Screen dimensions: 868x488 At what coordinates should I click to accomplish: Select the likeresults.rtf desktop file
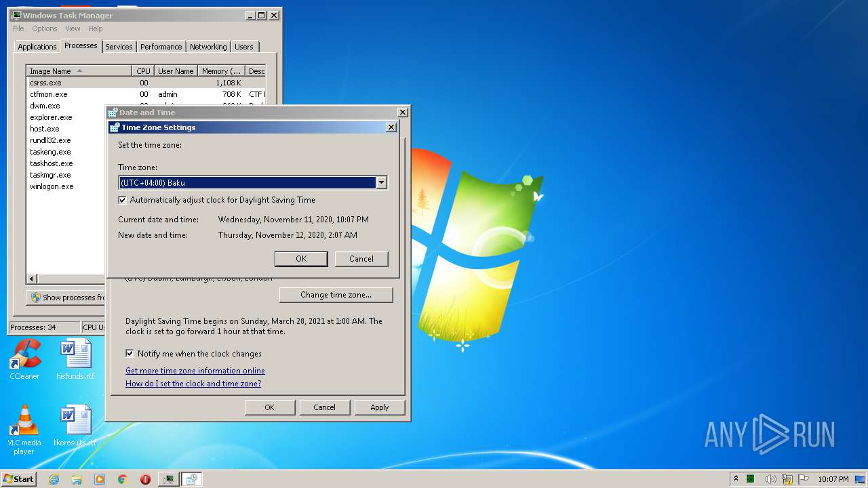(x=75, y=426)
